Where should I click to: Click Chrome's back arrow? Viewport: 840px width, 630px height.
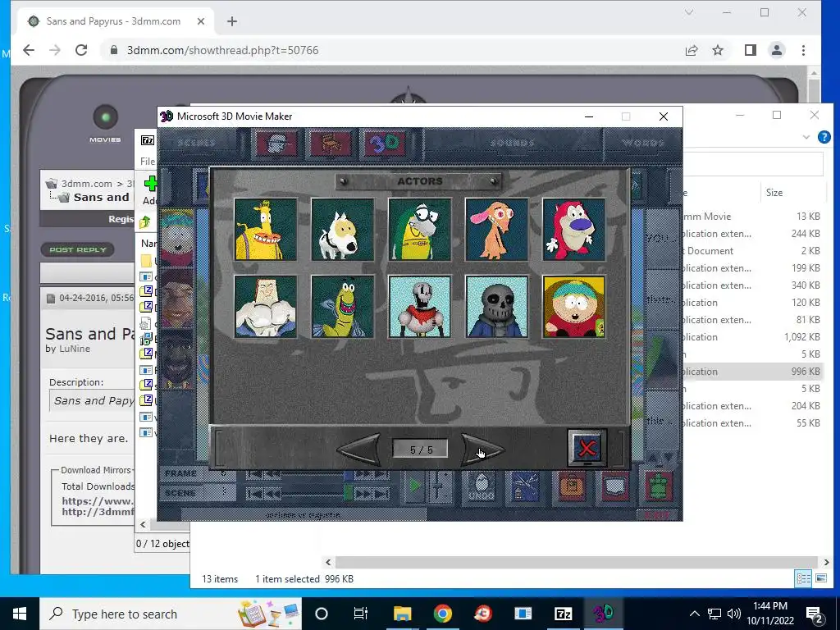point(29,50)
